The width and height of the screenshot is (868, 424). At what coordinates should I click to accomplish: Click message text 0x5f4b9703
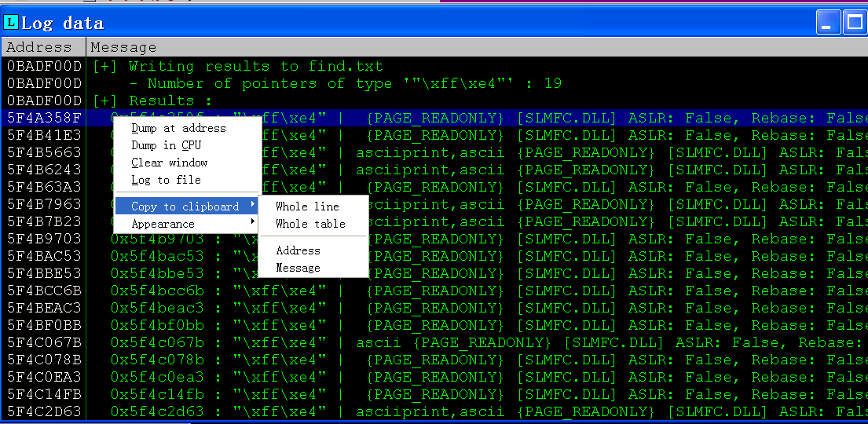tap(157, 239)
